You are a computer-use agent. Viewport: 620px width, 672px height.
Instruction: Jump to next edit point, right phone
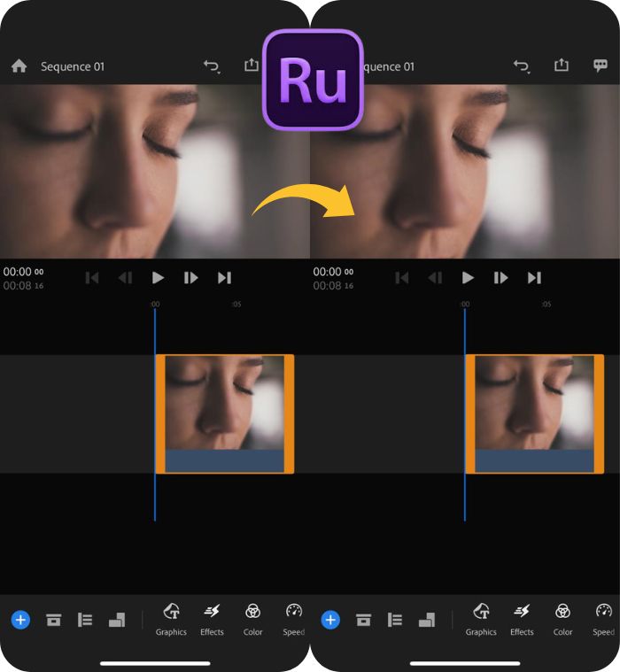[x=534, y=278]
